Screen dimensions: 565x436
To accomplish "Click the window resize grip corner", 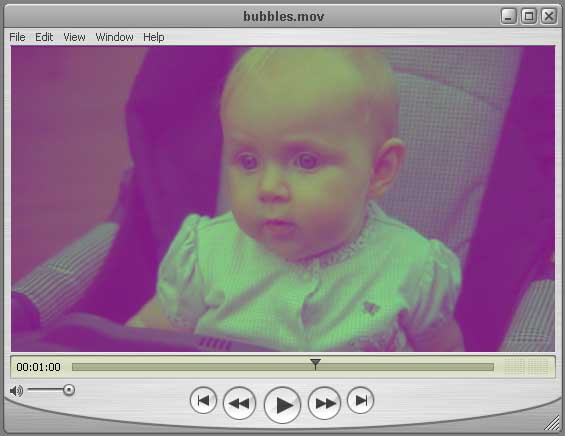I will [x=551, y=422].
